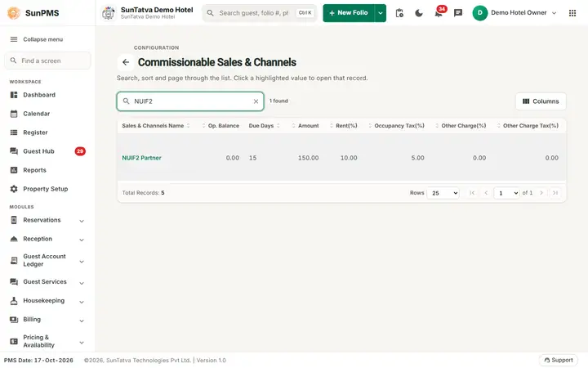The width and height of the screenshot is (588, 368).
Task: Expand the Pricing & Availability module
Action: coord(47,341)
